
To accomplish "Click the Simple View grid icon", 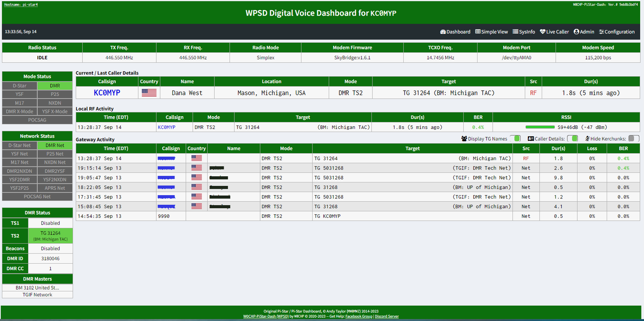I will pos(478,32).
